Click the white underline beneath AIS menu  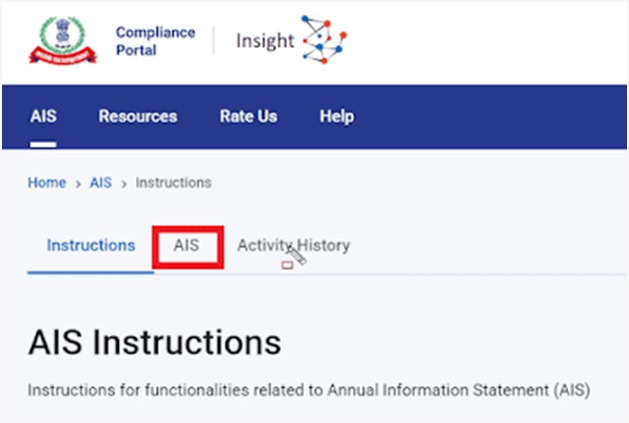pos(43,144)
